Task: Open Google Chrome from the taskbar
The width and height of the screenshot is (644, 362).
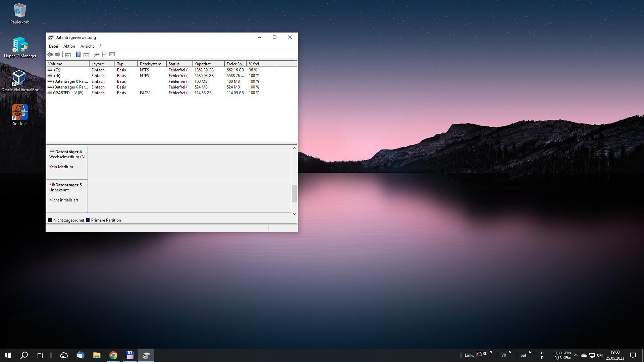Action: pyautogui.click(x=113, y=355)
